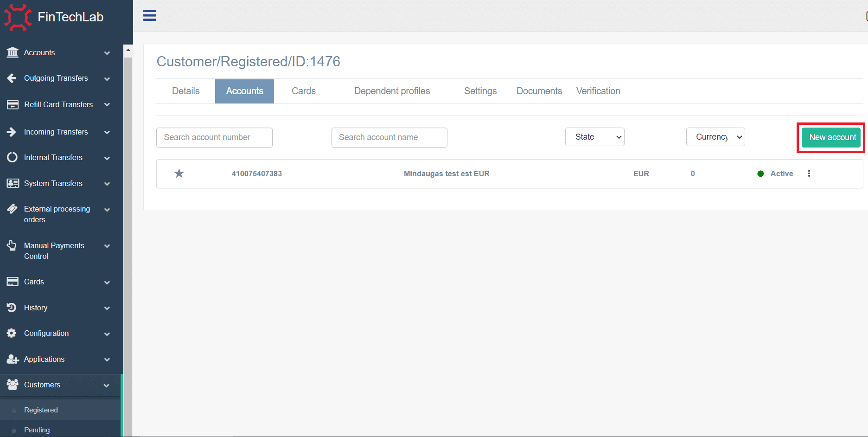This screenshot has width=868, height=437.
Task: Toggle the hamburger menu icon
Action: [149, 15]
